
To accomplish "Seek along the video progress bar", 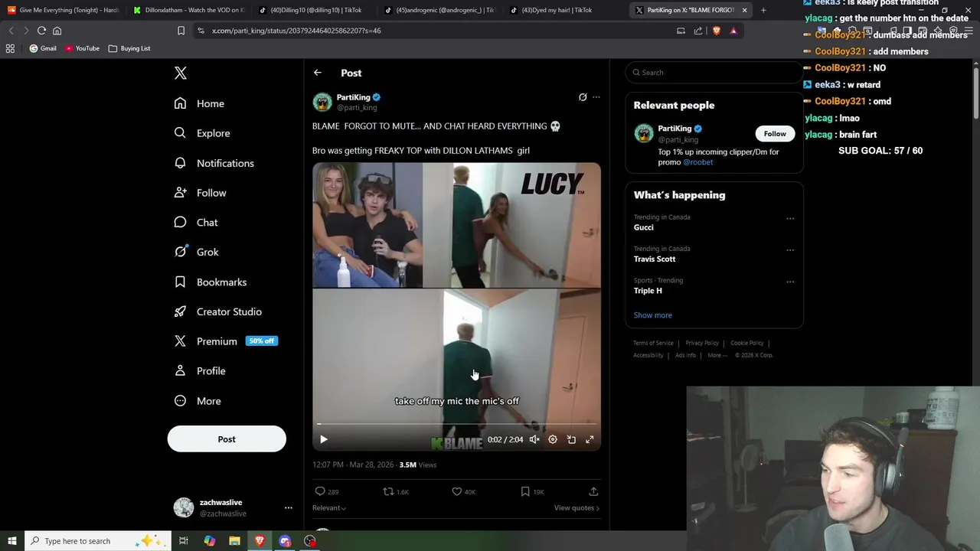I will [456, 423].
